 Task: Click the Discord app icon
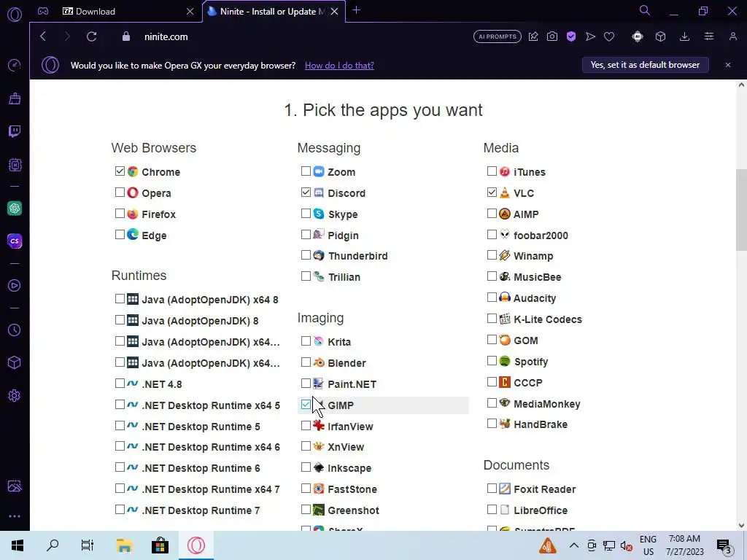[319, 192]
